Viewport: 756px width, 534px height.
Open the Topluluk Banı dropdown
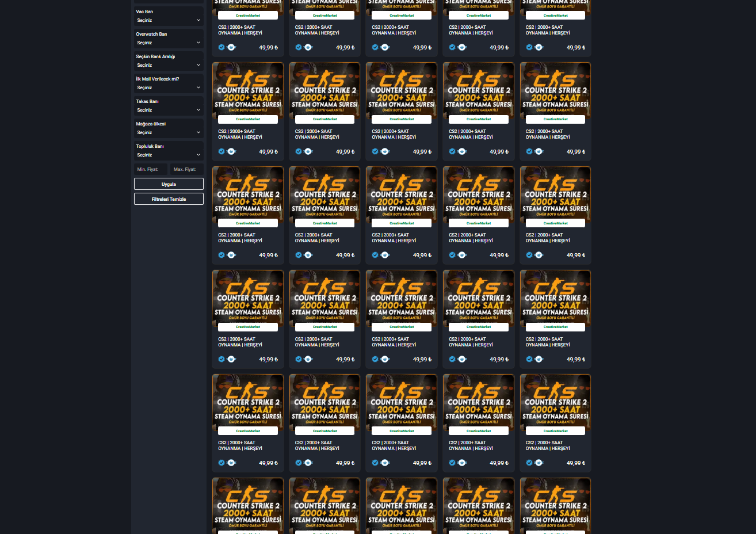[x=169, y=155]
